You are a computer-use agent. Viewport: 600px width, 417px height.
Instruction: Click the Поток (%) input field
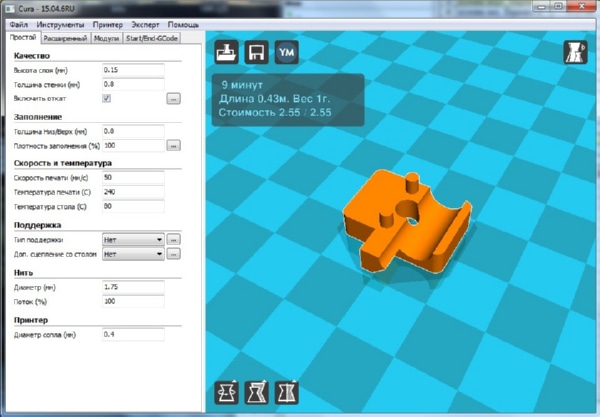[133, 301]
